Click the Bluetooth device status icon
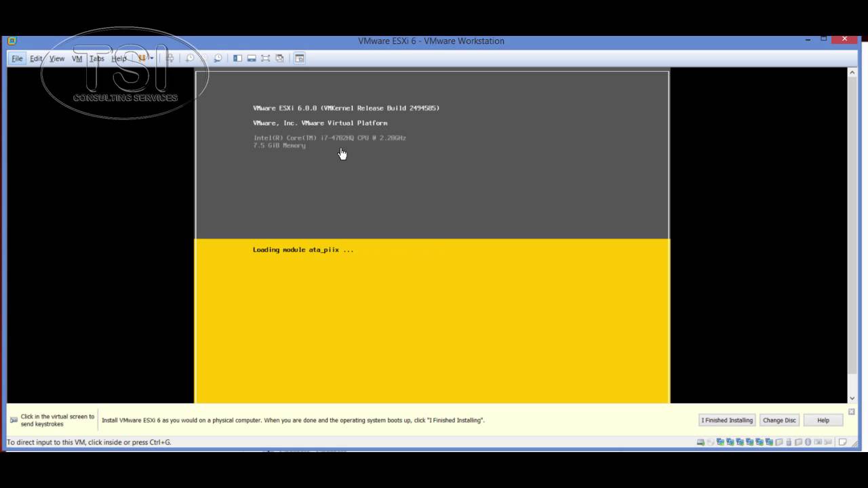This screenshot has height=488, width=868. click(x=808, y=442)
